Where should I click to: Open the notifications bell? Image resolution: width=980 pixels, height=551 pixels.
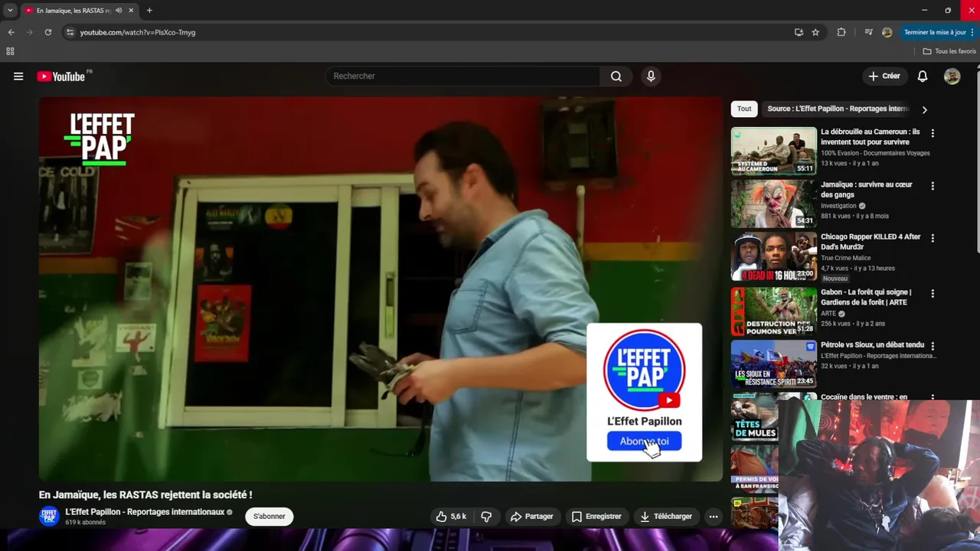923,76
